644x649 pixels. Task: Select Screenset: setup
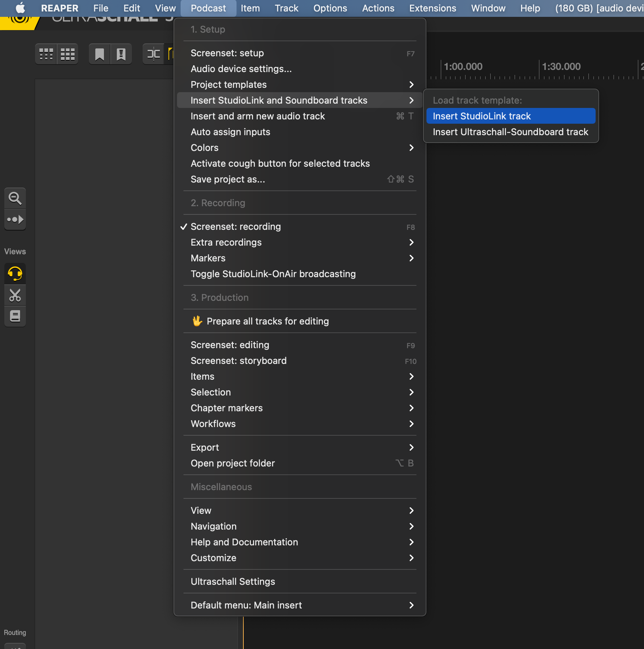pos(300,53)
